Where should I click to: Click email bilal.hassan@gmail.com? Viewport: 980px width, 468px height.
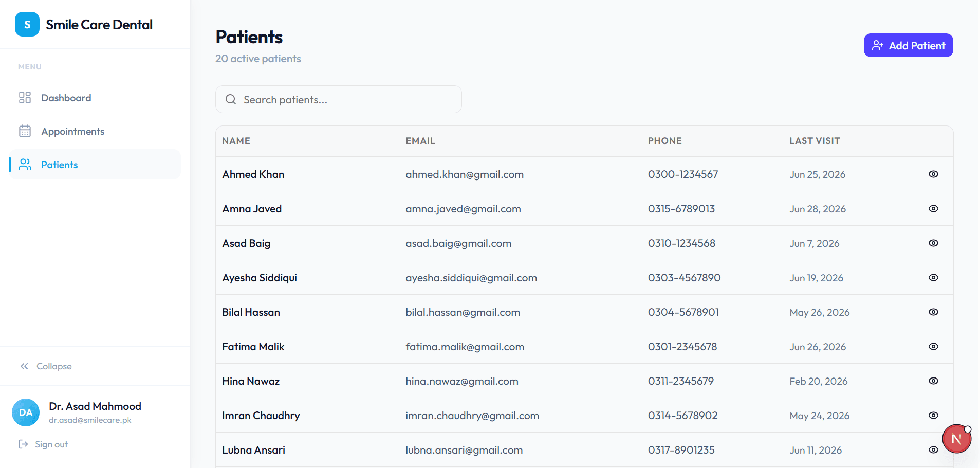point(463,312)
